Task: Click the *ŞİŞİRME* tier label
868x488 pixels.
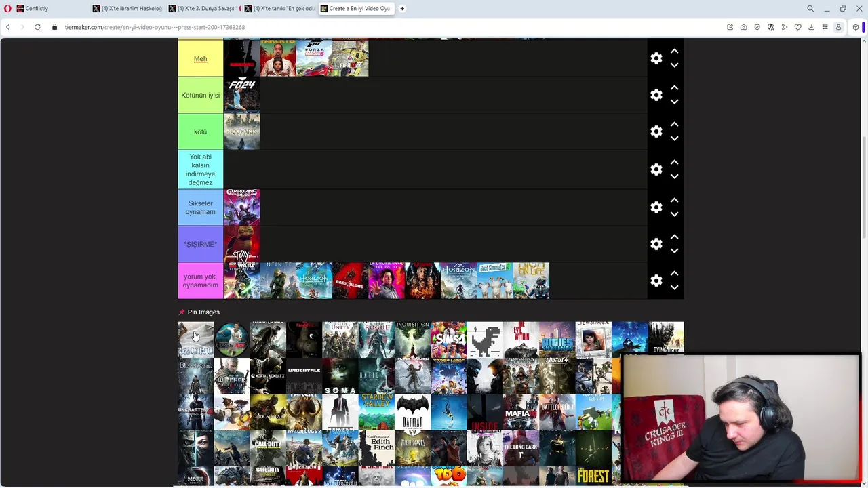Action: 200,244
